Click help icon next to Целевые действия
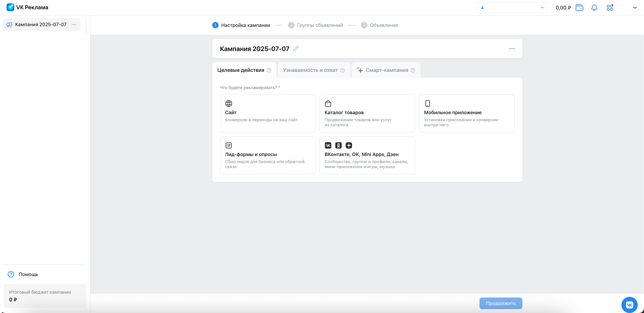Image resolution: width=644 pixels, height=313 pixels. click(269, 70)
